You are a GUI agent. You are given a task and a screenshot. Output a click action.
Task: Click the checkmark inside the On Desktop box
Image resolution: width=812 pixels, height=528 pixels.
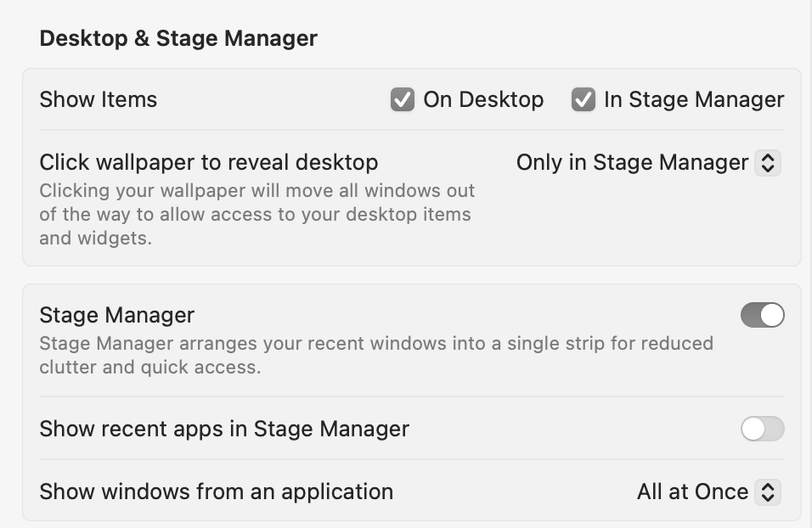pos(403,99)
